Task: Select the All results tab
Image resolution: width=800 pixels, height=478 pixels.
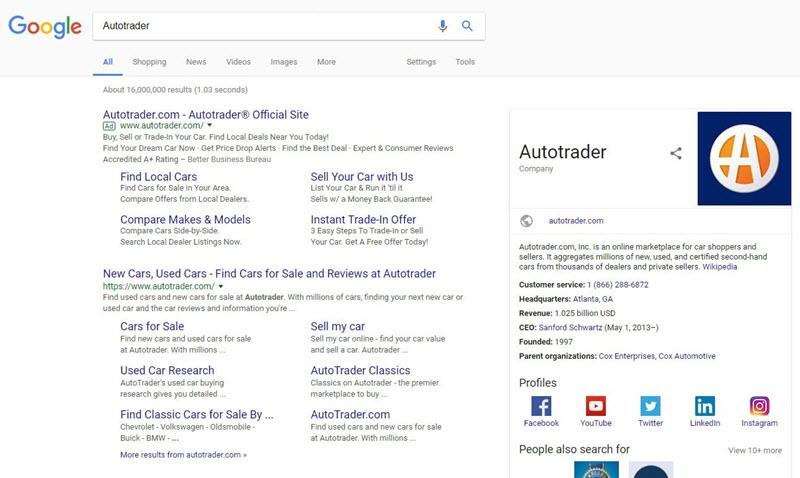Action: click(x=108, y=62)
